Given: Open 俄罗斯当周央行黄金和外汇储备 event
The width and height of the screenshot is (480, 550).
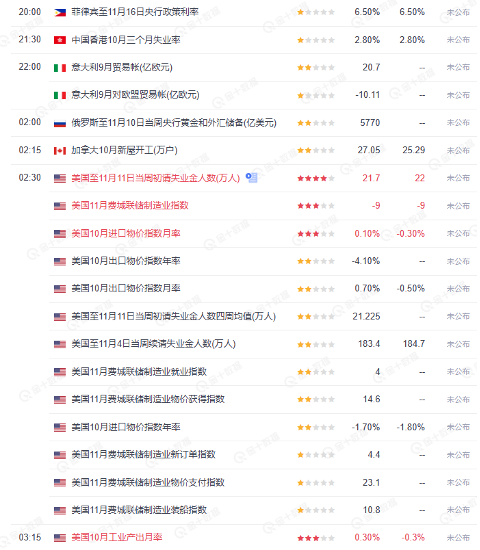Looking at the screenshot, I should click(174, 123).
